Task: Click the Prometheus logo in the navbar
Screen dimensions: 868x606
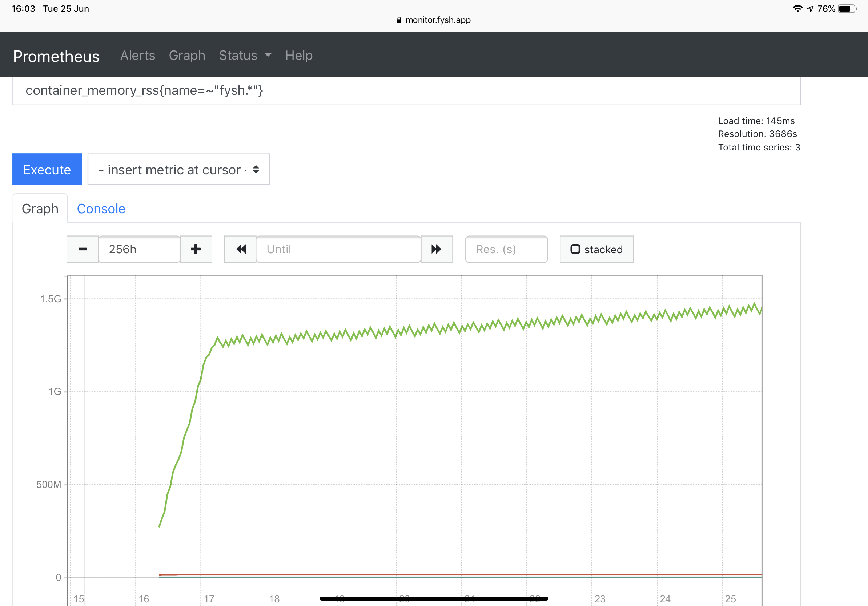Action: click(56, 56)
